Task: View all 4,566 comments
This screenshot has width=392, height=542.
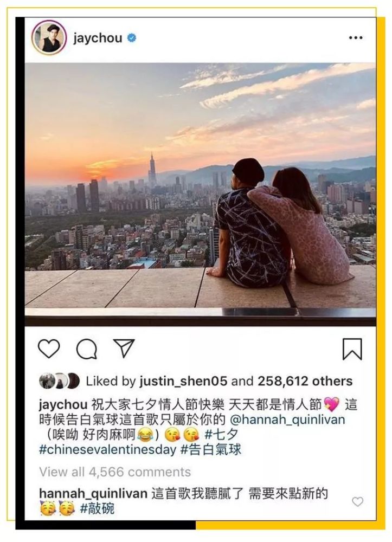Action: point(115,472)
